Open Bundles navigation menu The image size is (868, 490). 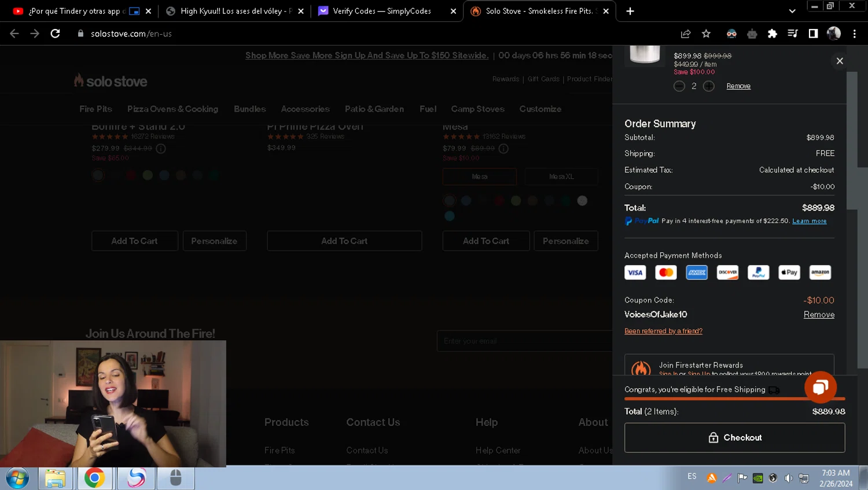click(250, 109)
